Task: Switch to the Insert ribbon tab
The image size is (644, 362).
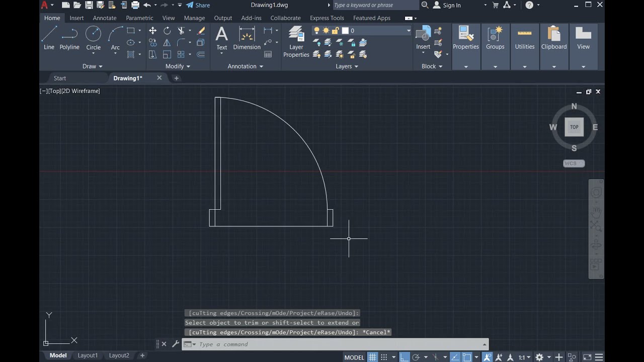Action: click(x=76, y=18)
